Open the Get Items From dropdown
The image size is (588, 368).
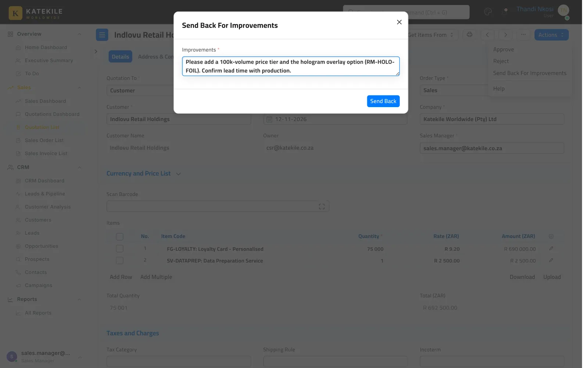point(431,35)
